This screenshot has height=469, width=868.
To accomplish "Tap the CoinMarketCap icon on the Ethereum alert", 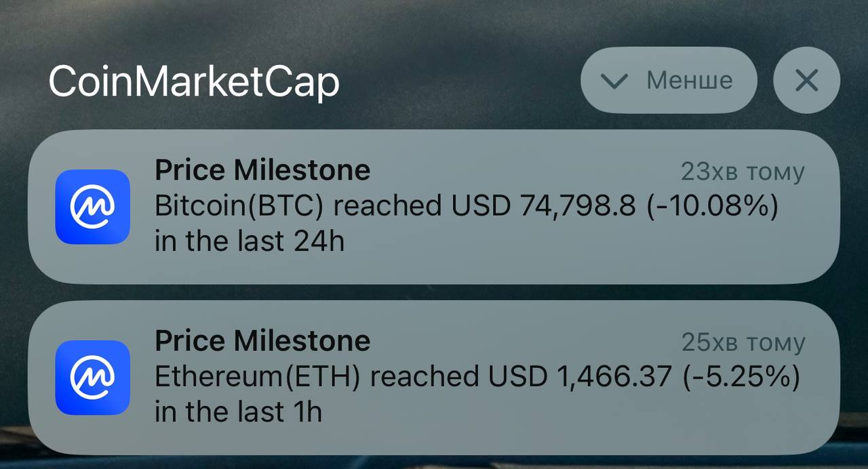I will tap(92, 378).
